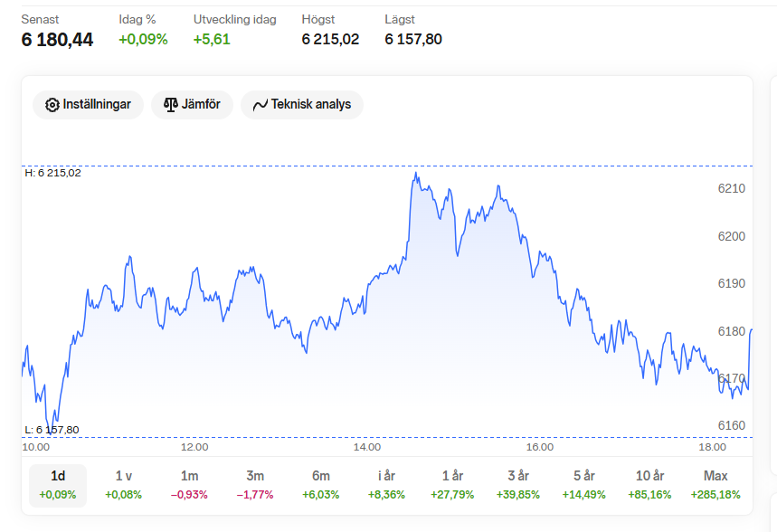Open the Jämför comparison button
The height and width of the screenshot is (532, 777).
click(193, 105)
